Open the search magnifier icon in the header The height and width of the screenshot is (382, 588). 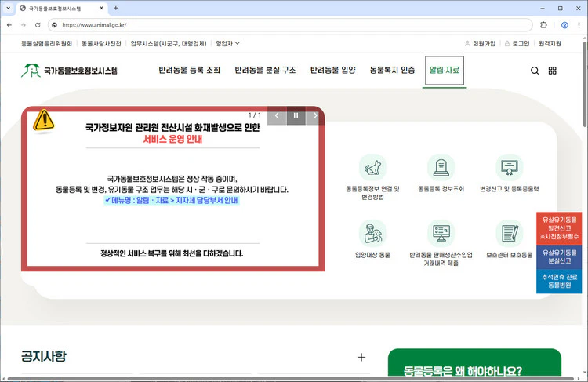click(x=535, y=71)
